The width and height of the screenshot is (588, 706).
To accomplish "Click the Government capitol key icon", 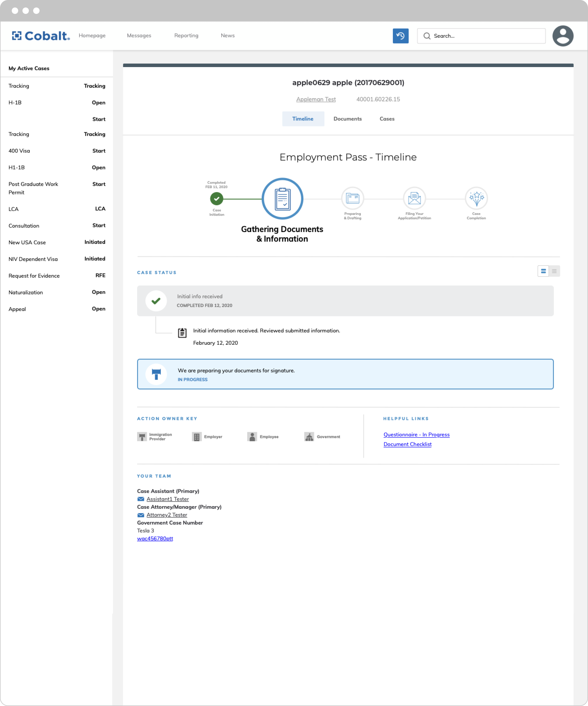I will click(x=309, y=437).
